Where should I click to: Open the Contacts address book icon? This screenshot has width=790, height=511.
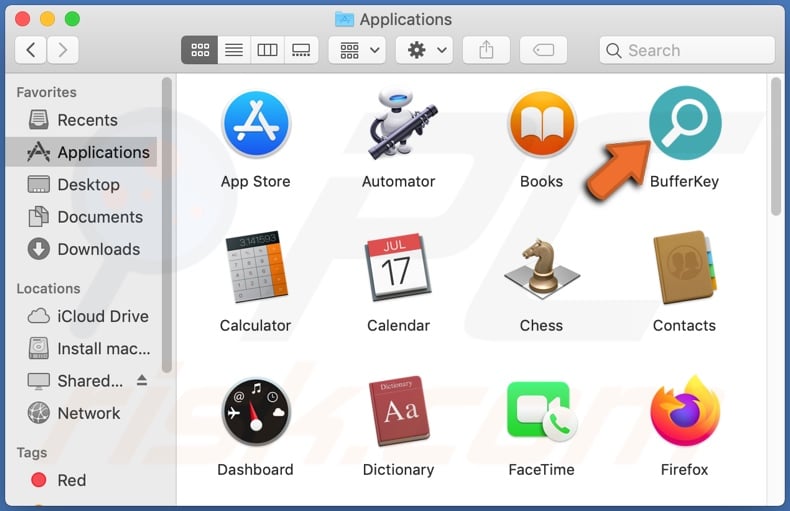coord(685,267)
